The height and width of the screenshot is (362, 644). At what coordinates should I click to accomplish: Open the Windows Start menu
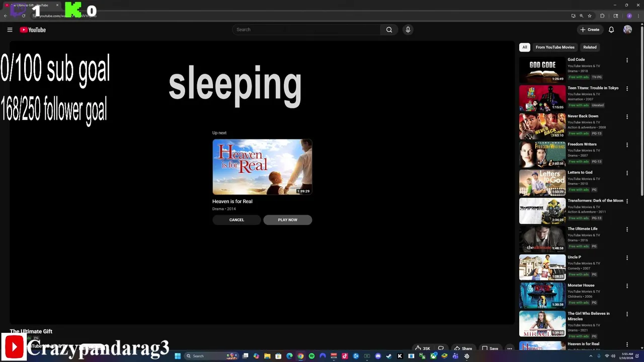click(x=178, y=356)
